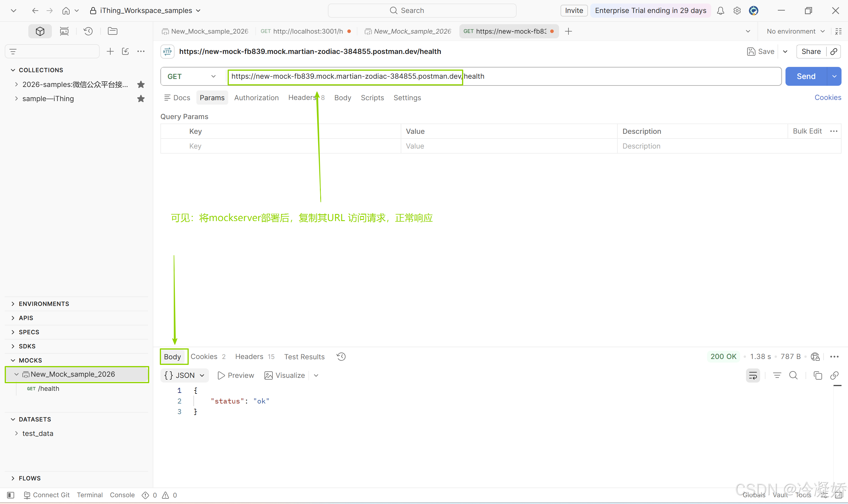Open the Test Results tab
The height and width of the screenshot is (504, 848).
(x=304, y=357)
